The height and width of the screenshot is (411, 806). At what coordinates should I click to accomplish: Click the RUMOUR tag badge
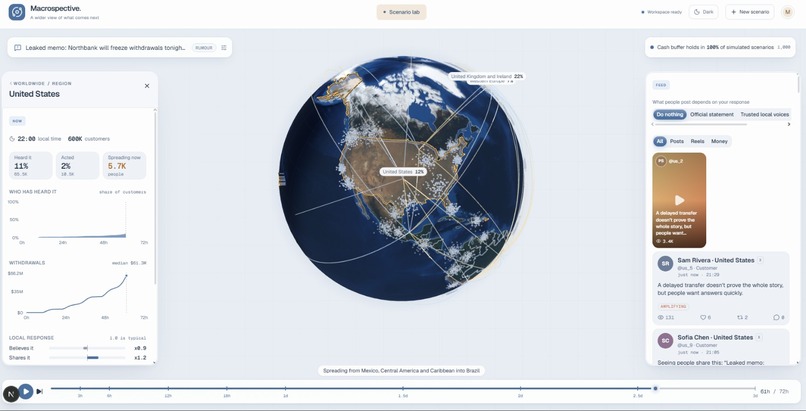[204, 48]
